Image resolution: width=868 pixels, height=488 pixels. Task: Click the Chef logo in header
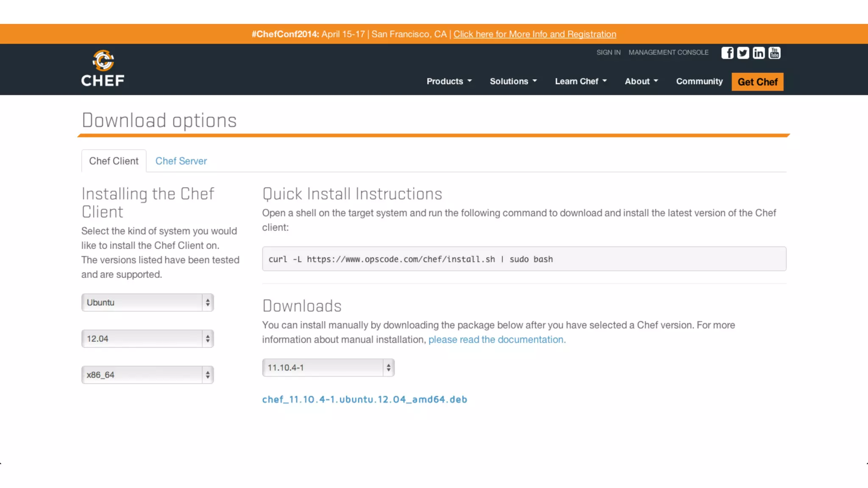[103, 69]
